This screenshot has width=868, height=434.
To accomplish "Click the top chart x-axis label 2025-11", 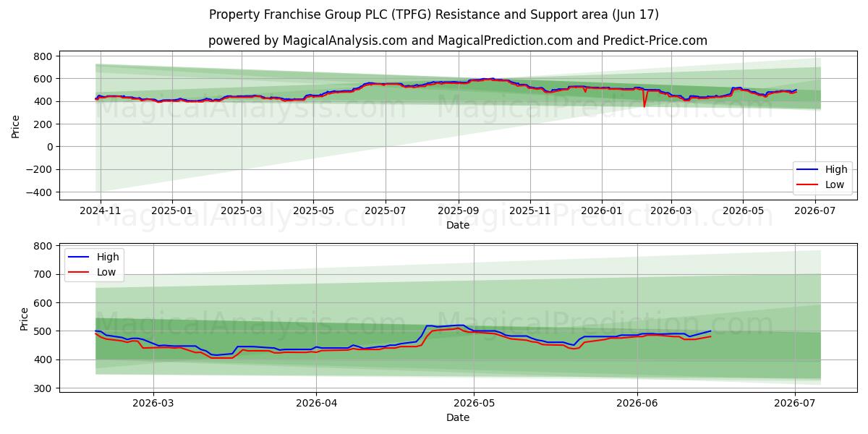I will [x=530, y=210].
